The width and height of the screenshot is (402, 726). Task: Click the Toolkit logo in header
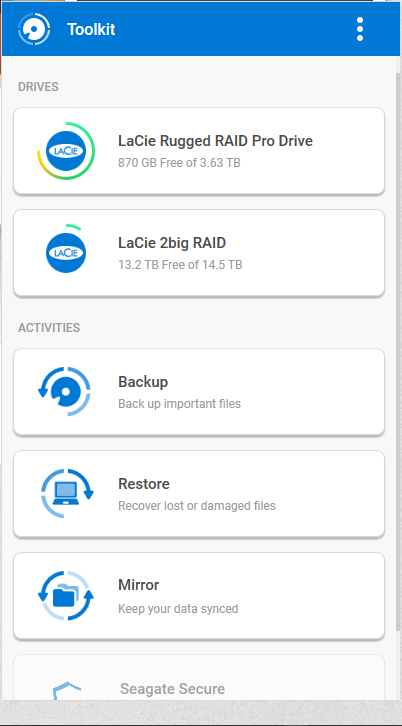click(x=34, y=29)
